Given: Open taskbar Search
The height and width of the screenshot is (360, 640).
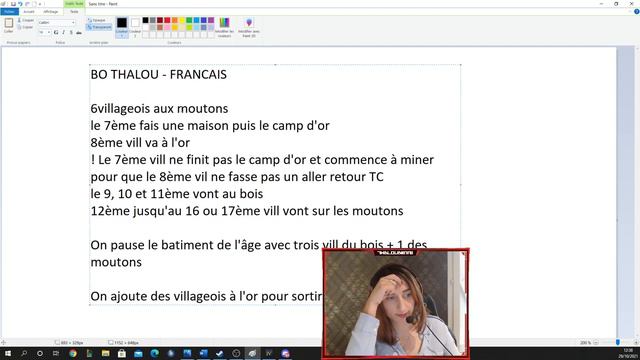Looking at the screenshot, I should 24,353.
